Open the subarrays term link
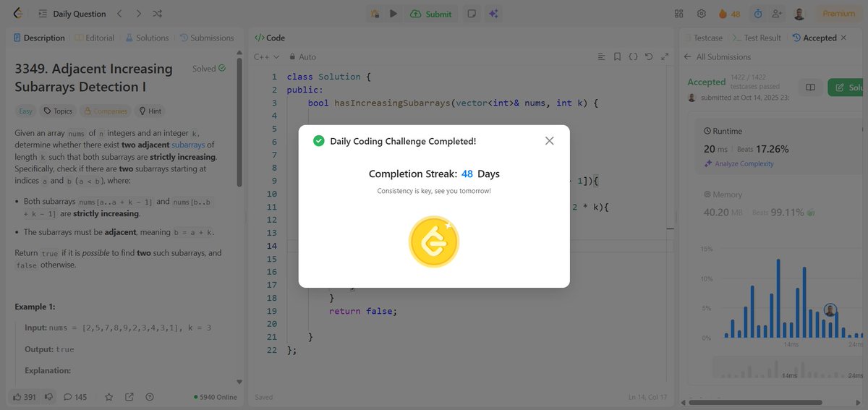 point(190,145)
